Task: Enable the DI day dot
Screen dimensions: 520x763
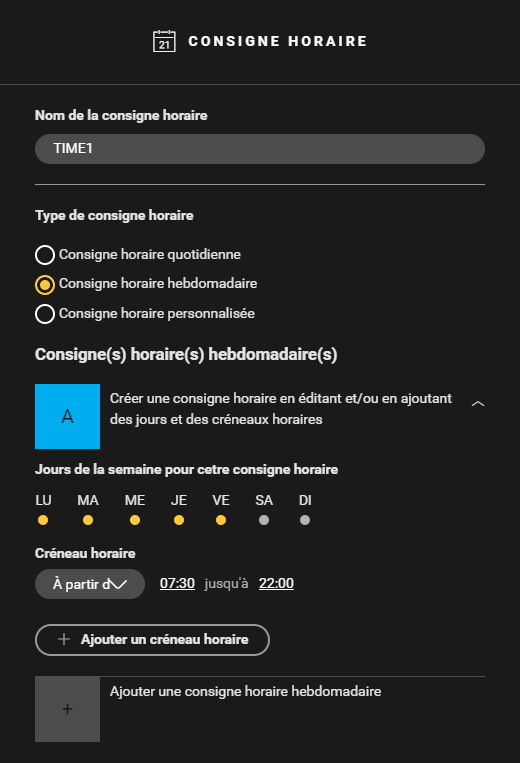Action: 305,520
